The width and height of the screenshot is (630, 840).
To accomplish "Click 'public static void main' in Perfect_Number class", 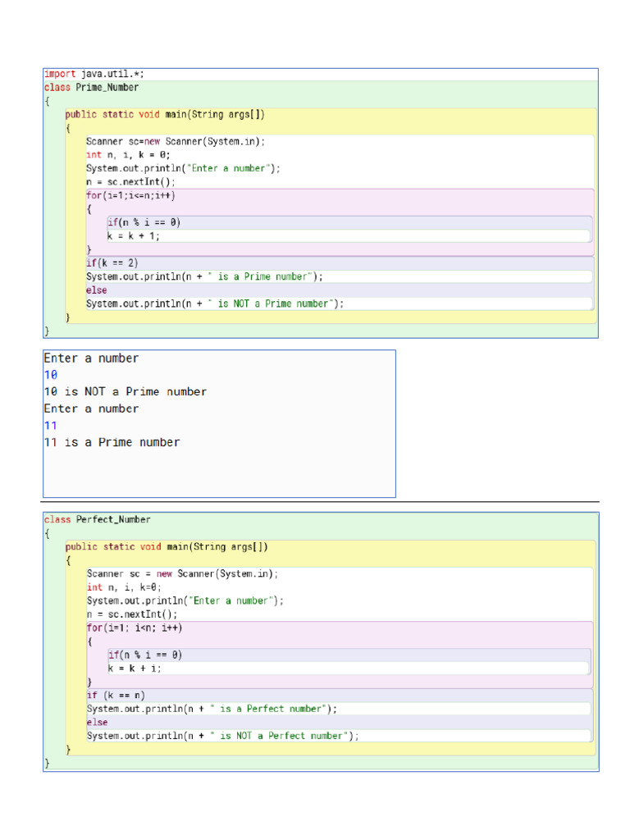I will tap(167, 547).
